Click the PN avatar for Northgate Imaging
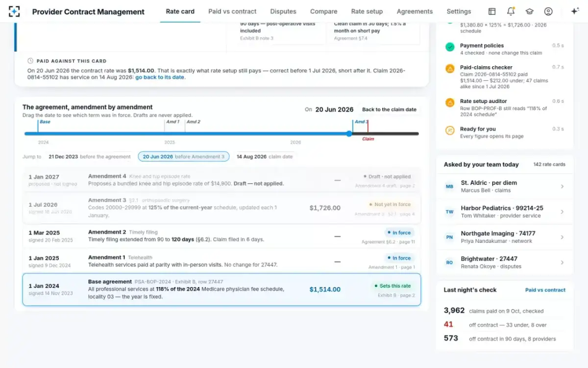 [449, 237]
